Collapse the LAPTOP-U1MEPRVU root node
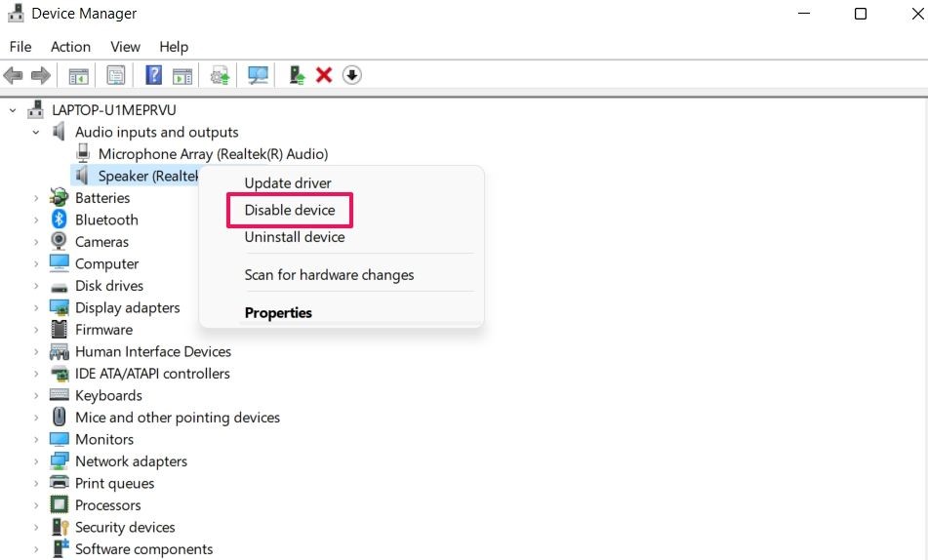The image size is (928, 560). 13,110
